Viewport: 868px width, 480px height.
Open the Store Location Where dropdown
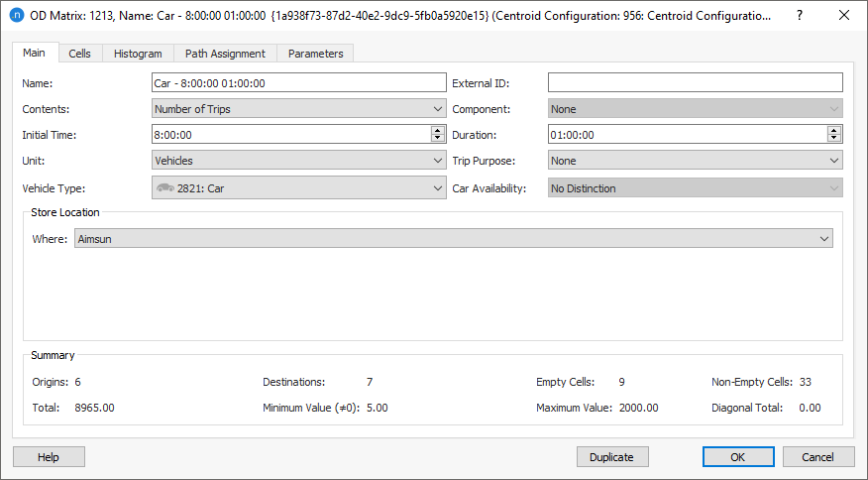[x=453, y=239]
